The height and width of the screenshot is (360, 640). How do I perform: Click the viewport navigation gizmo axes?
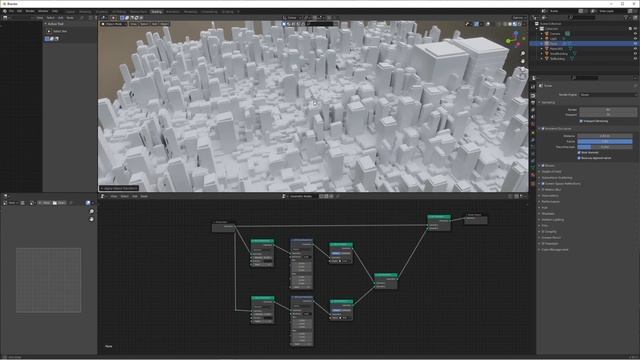pyautogui.click(x=516, y=39)
